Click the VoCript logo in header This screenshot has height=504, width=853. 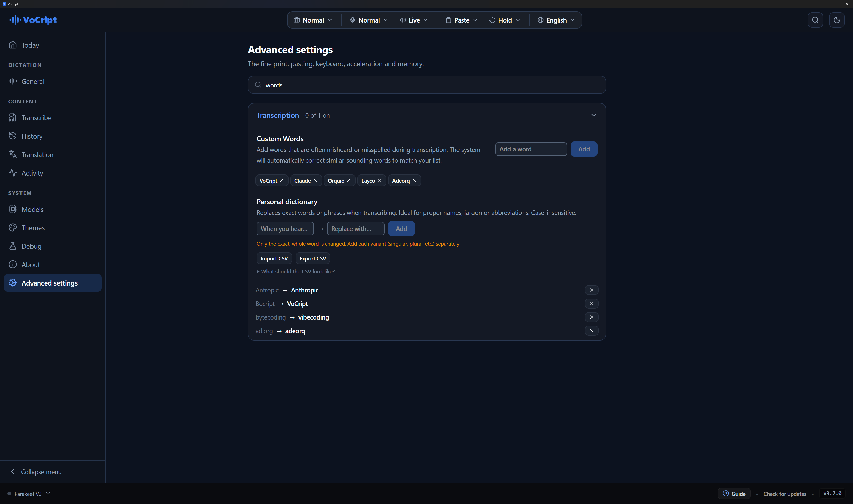[33, 20]
